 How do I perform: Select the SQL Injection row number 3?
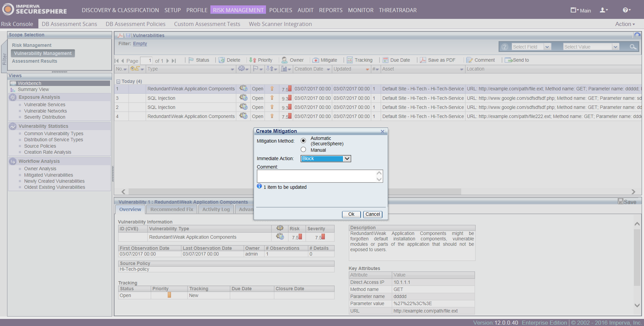(378, 98)
